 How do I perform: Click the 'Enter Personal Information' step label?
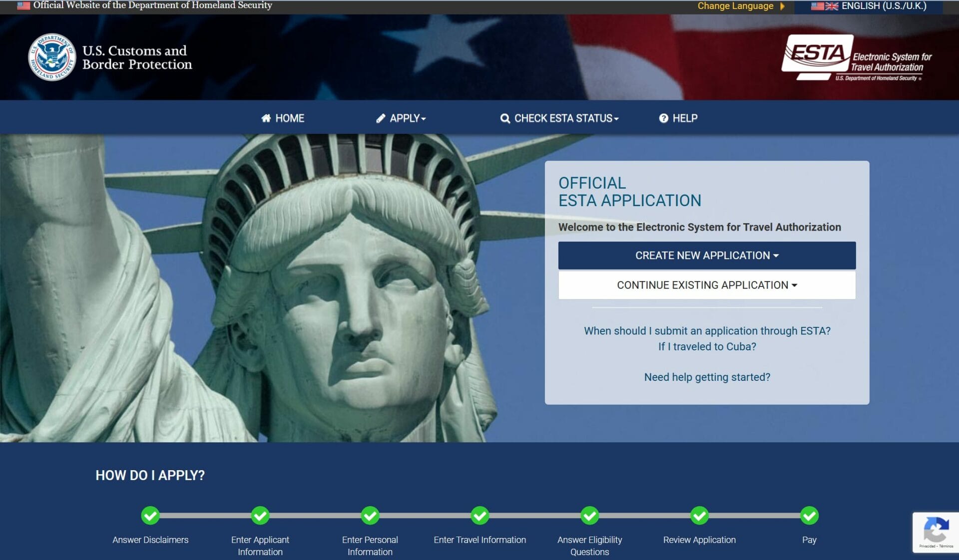(x=370, y=546)
